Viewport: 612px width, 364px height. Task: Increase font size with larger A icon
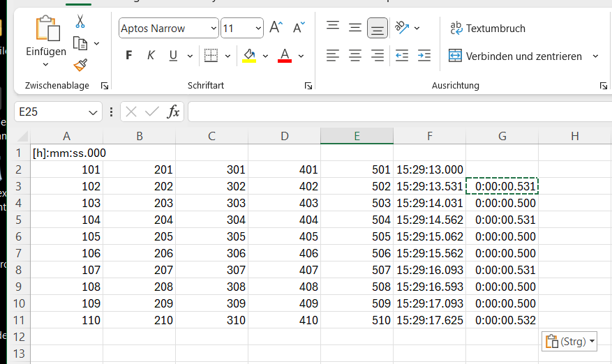coord(276,28)
